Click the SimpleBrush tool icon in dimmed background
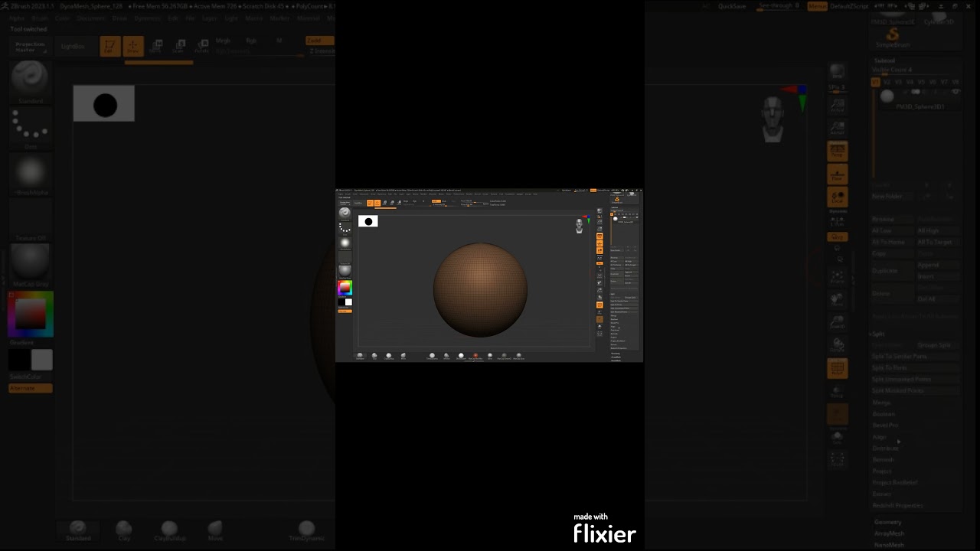This screenshot has width=980, height=551. [x=892, y=37]
